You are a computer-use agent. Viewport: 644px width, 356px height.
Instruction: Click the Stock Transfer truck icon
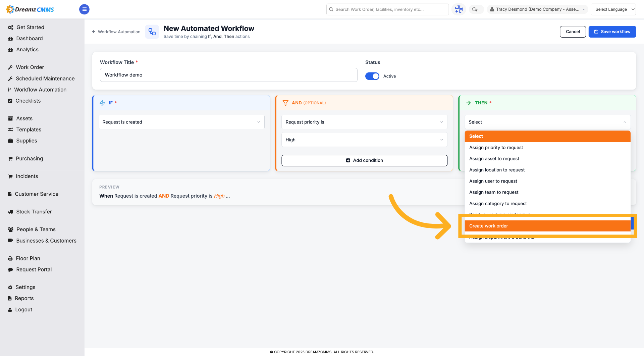point(10,212)
